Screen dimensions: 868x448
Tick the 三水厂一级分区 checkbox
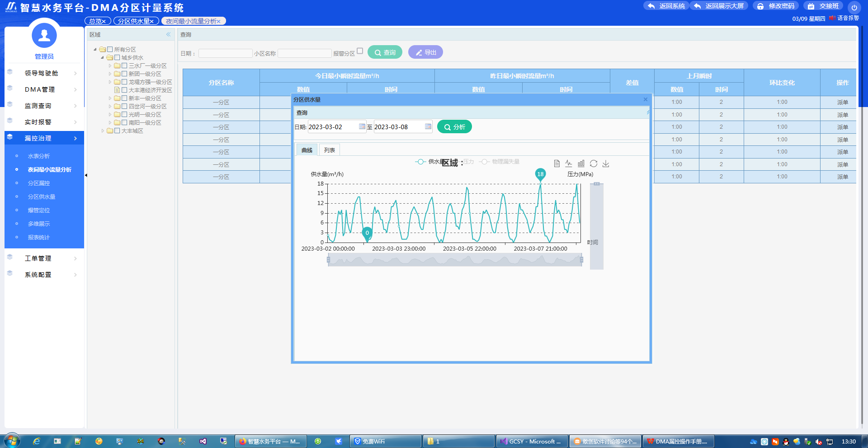click(124, 65)
